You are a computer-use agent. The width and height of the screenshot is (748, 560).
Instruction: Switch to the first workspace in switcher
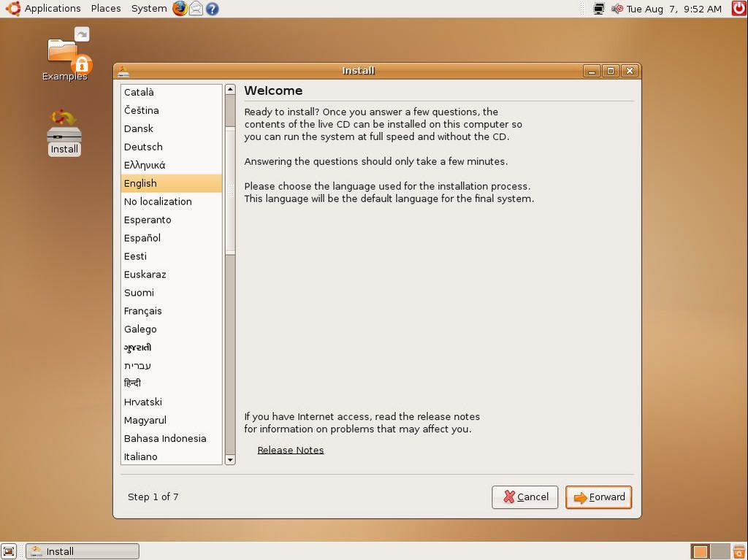(701, 551)
